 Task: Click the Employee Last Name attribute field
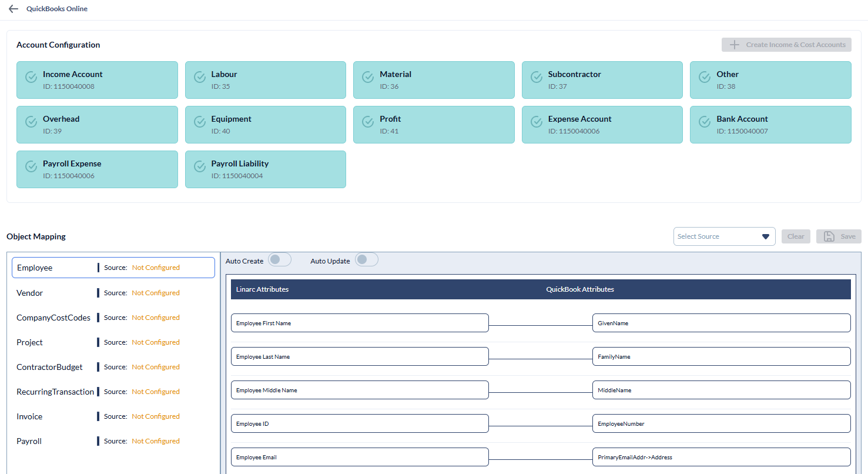[x=360, y=356]
